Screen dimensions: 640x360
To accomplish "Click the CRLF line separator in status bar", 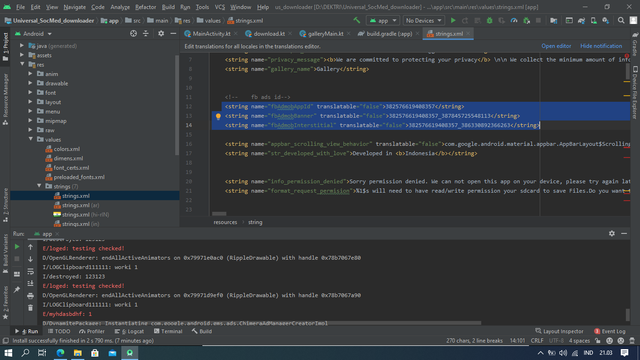I will (x=536, y=341).
